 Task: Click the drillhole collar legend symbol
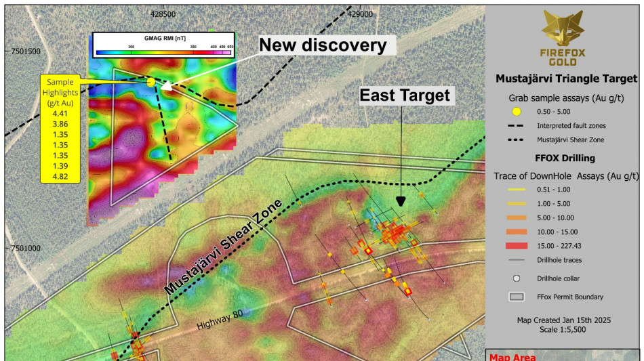tap(517, 278)
